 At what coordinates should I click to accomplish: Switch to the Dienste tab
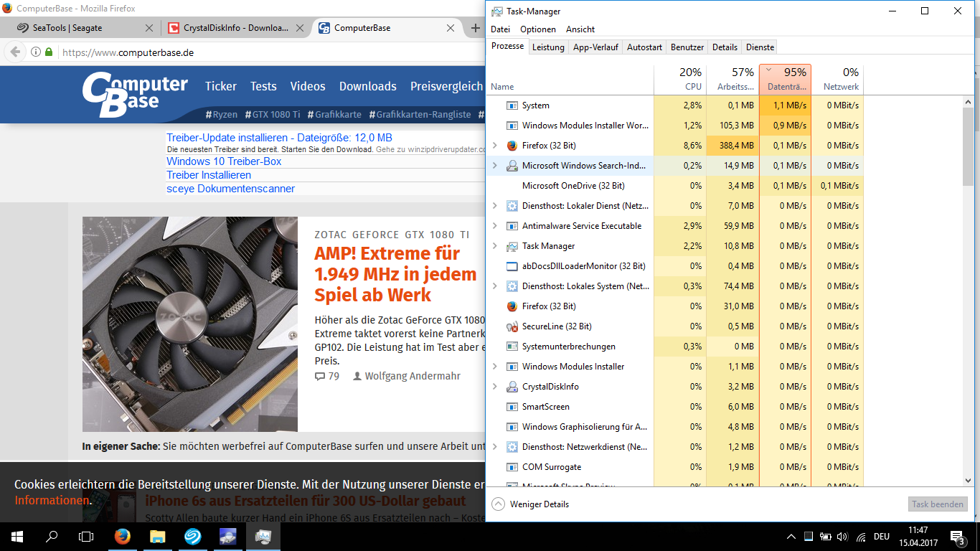[x=760, y=47]
